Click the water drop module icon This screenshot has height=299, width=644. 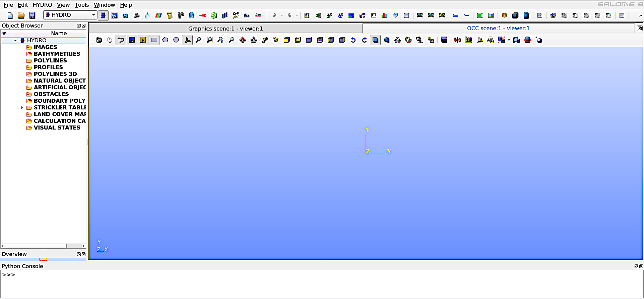[x=147, y=15]
